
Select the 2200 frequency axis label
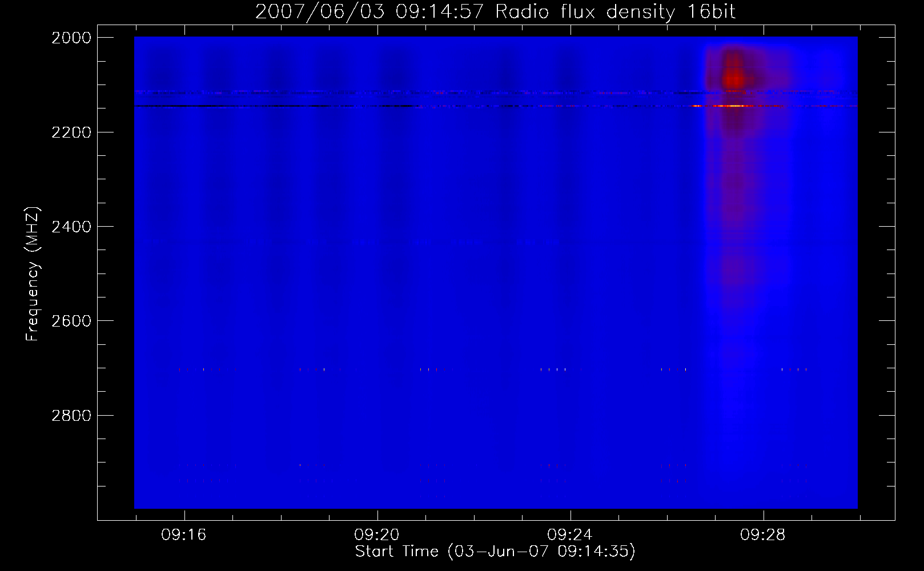coord(71,132)
